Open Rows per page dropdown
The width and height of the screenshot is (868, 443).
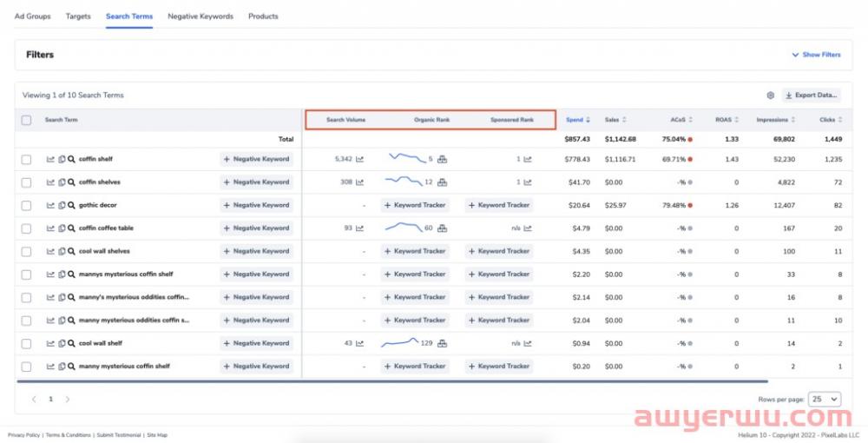825,400
